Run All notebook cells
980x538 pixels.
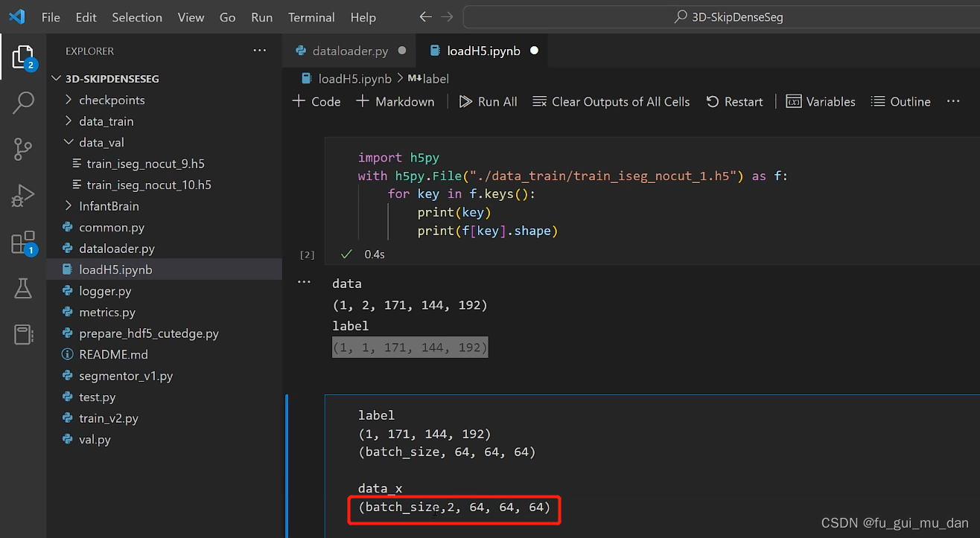pos(488,101)
